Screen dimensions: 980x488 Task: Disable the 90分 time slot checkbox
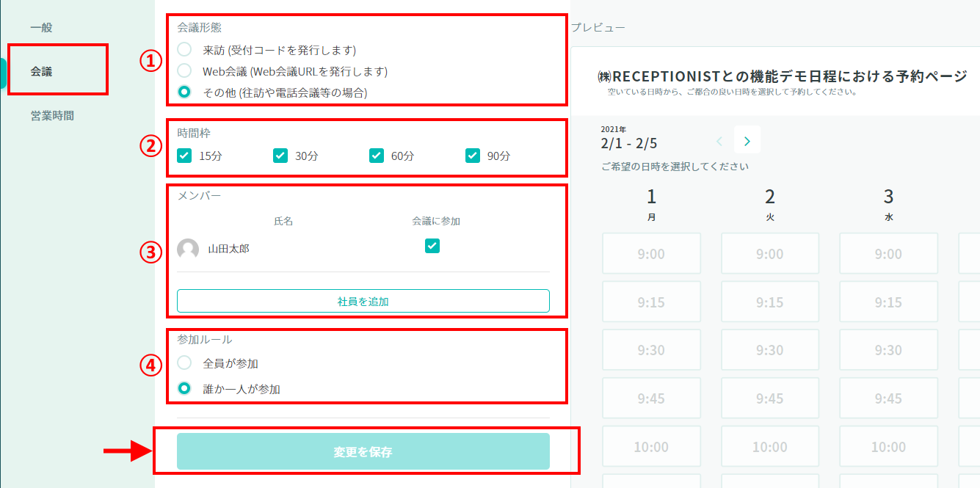(x=473, y=156)
